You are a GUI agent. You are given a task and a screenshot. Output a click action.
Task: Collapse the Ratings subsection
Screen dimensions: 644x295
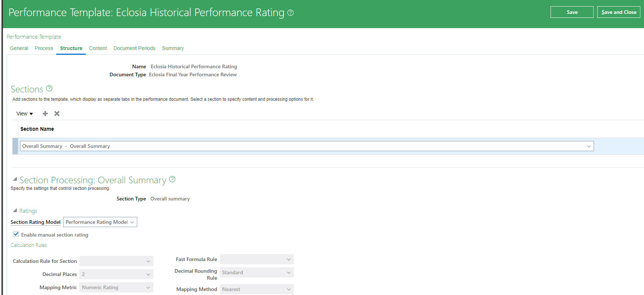(x=15, y=210)
